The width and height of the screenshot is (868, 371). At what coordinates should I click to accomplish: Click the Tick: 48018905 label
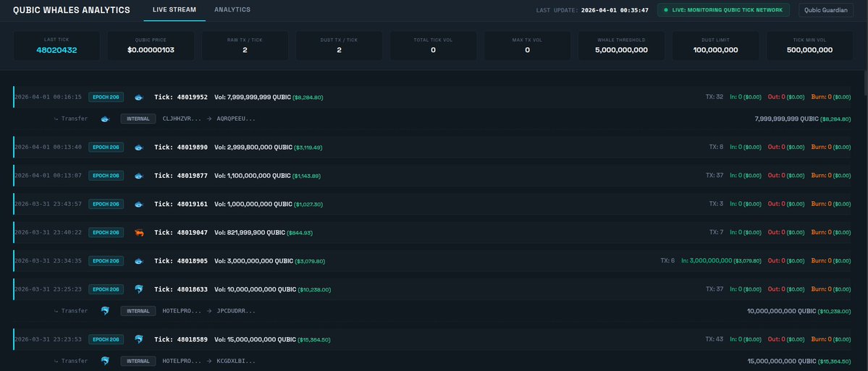[181, 261]
